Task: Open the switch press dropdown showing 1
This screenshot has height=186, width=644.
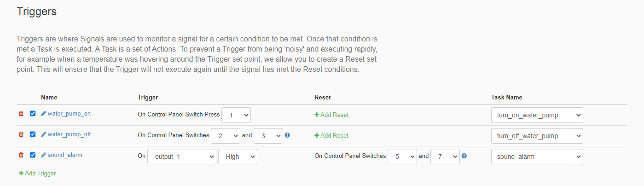Action: [236, 115]
